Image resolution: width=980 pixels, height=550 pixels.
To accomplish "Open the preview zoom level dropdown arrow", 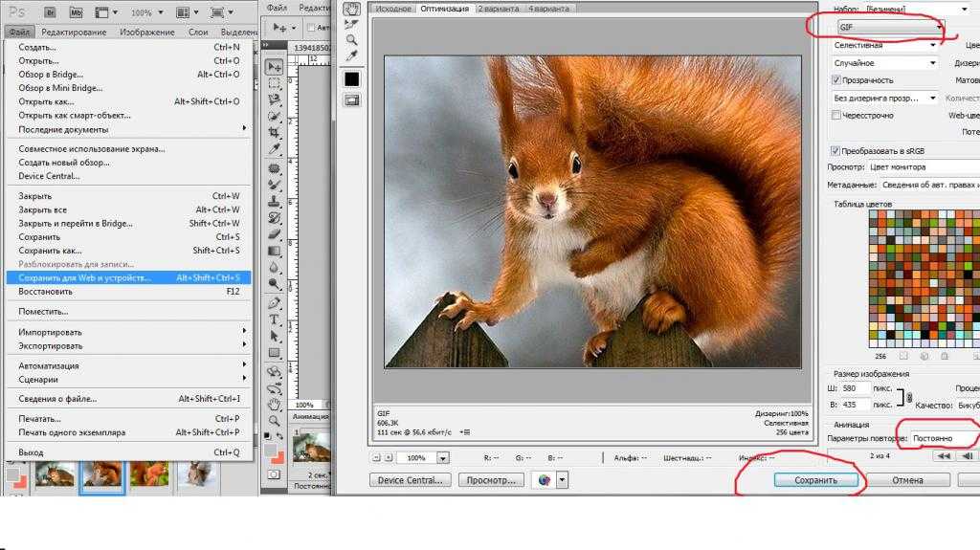I will [442, 458].
